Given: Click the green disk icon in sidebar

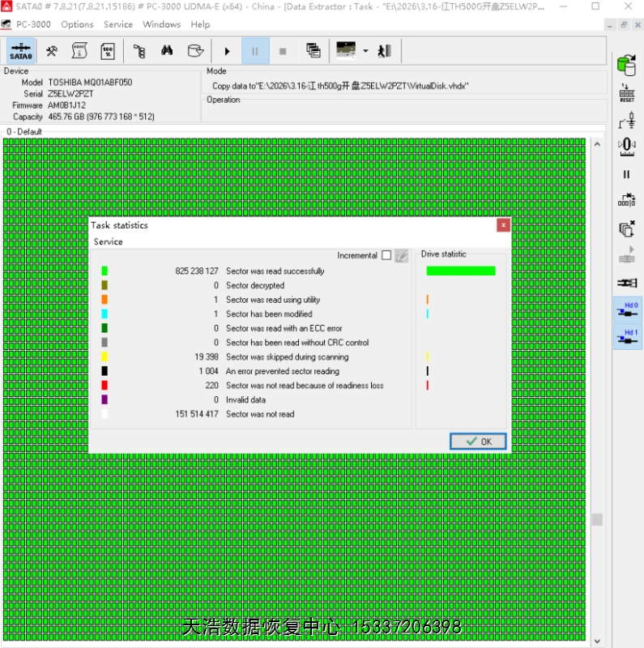Looking at the screenshot, I should pyautogui.click(x=626, y=65).
